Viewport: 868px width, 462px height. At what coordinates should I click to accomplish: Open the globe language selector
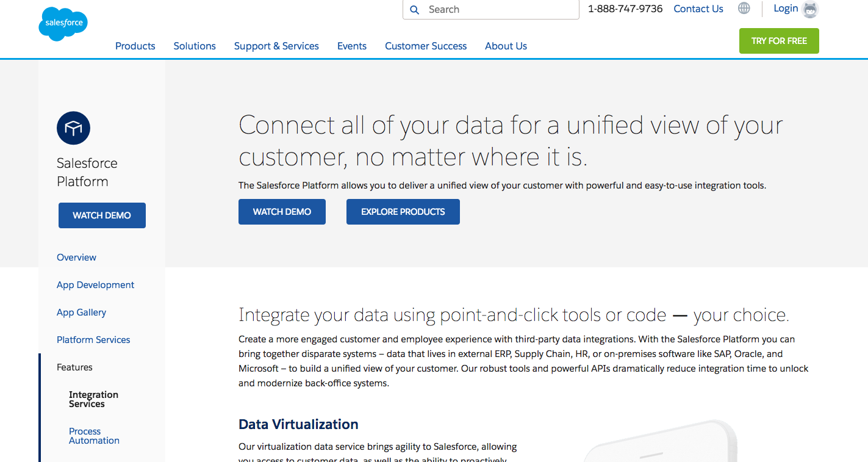pos(744,9)
